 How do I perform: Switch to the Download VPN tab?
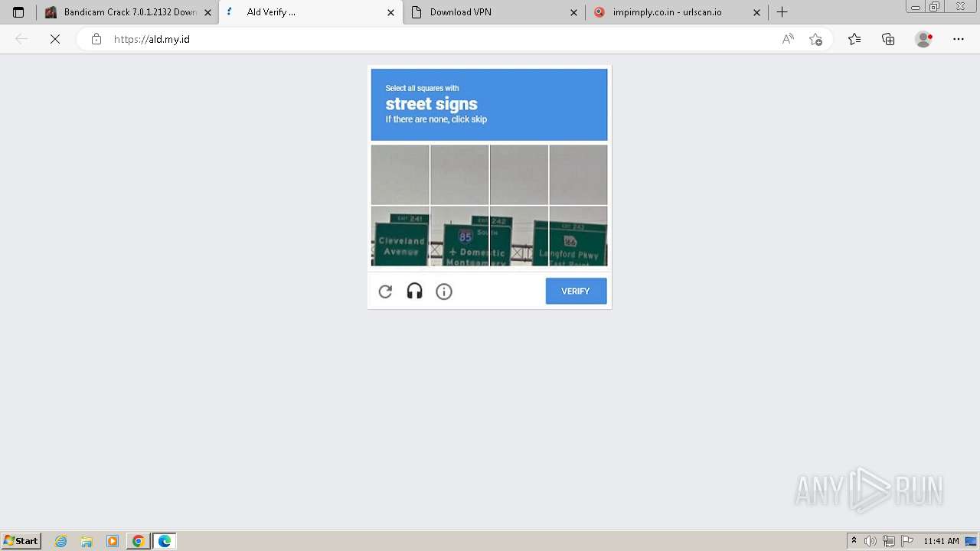(491, 12)
